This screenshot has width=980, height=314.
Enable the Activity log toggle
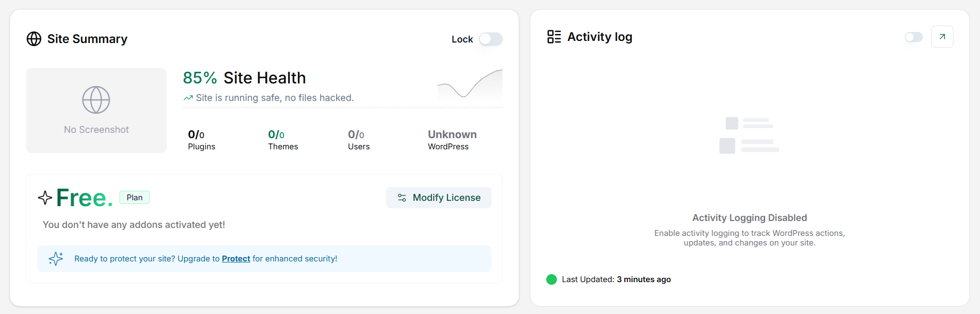(914, 37)
